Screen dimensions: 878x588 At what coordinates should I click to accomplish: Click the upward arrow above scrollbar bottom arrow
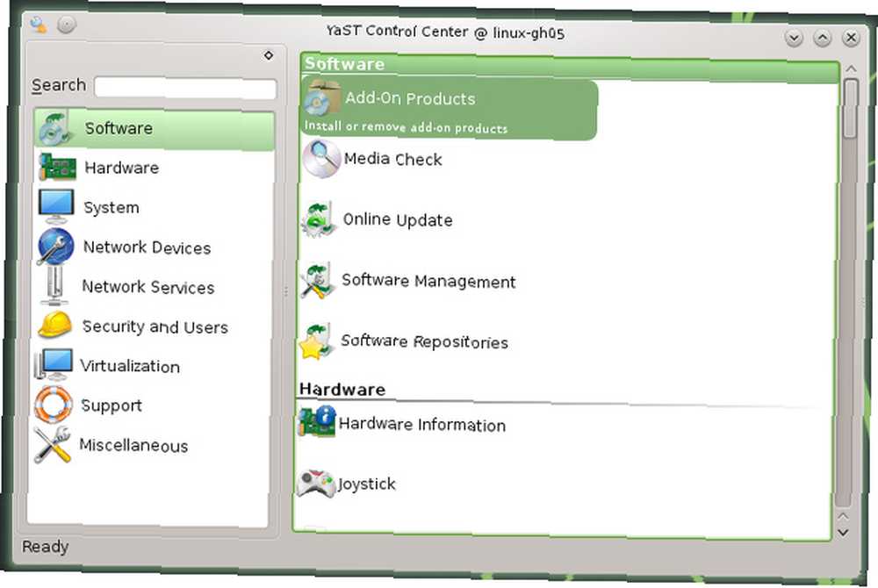tap(843, 516)
